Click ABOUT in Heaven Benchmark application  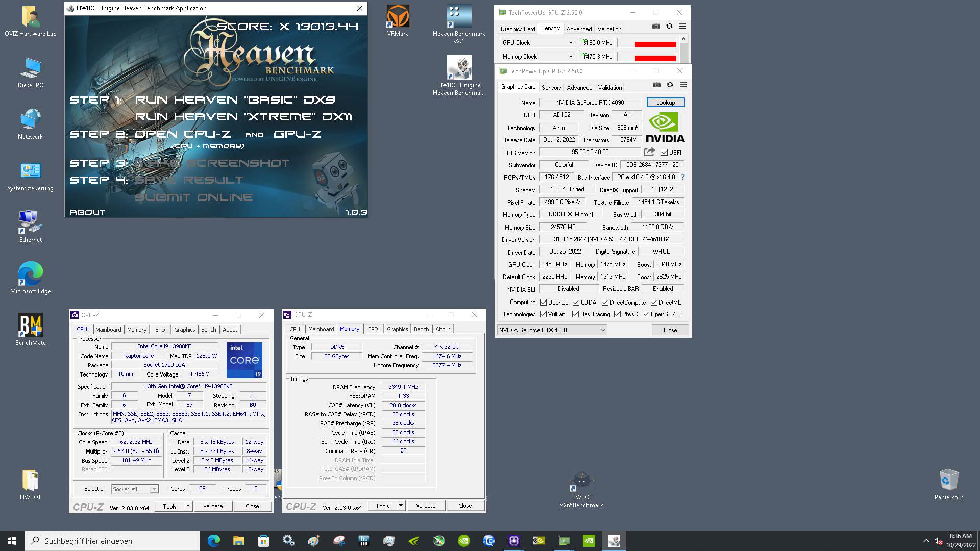tap(87, 212)
